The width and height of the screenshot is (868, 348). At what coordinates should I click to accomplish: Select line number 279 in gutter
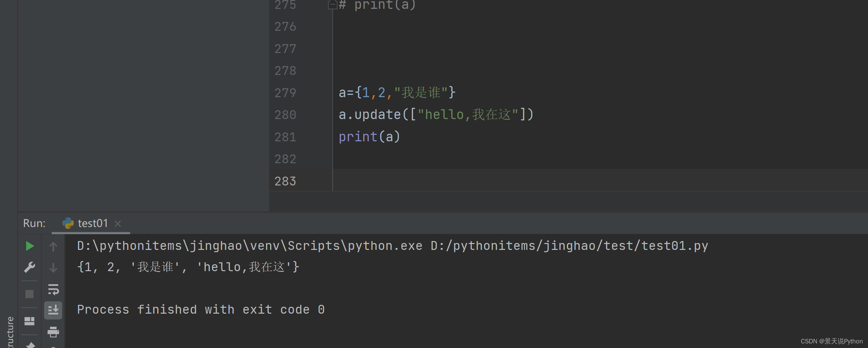[285, 93]
